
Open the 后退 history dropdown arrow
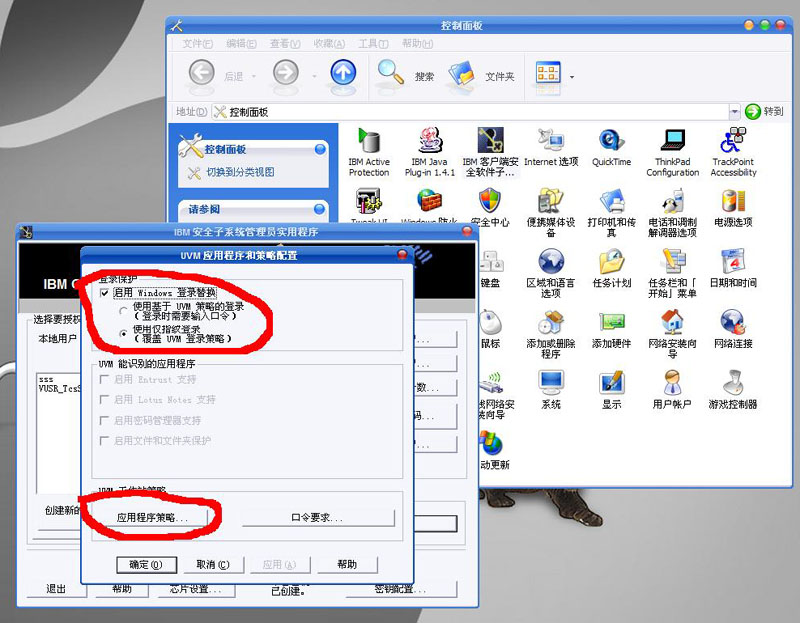(x=254, y=77)
